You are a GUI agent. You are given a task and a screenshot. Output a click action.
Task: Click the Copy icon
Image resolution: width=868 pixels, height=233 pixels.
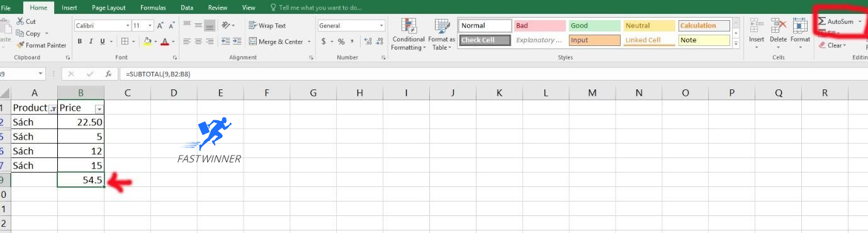click(x=20, y=33)
